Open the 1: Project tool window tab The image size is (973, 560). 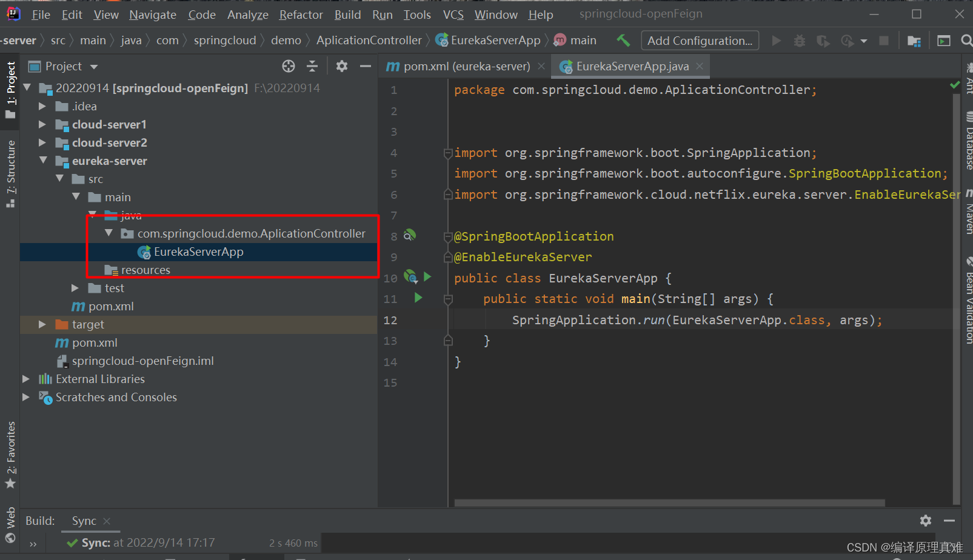click(10, 90)
